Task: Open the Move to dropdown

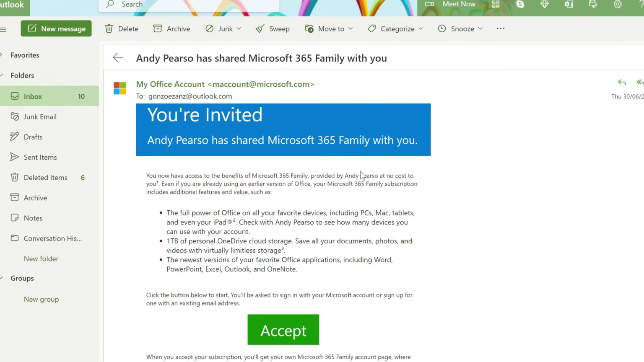Action: pos(350,28)
